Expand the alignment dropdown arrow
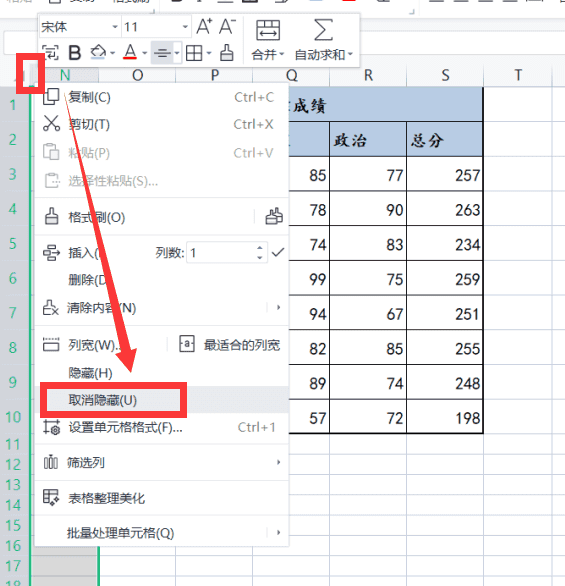This screenshot has width=565, height=586. click(177, 53)
